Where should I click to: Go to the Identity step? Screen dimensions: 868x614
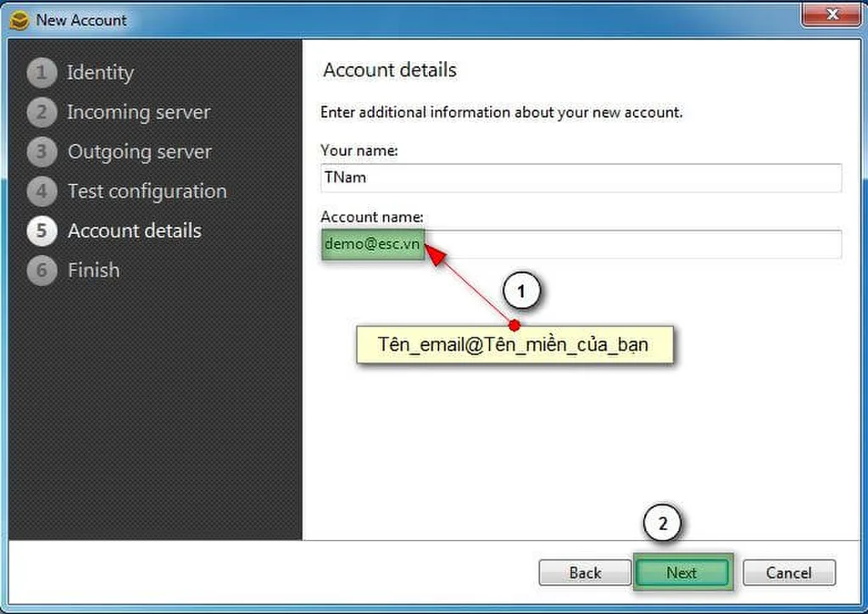coord(81,73)
